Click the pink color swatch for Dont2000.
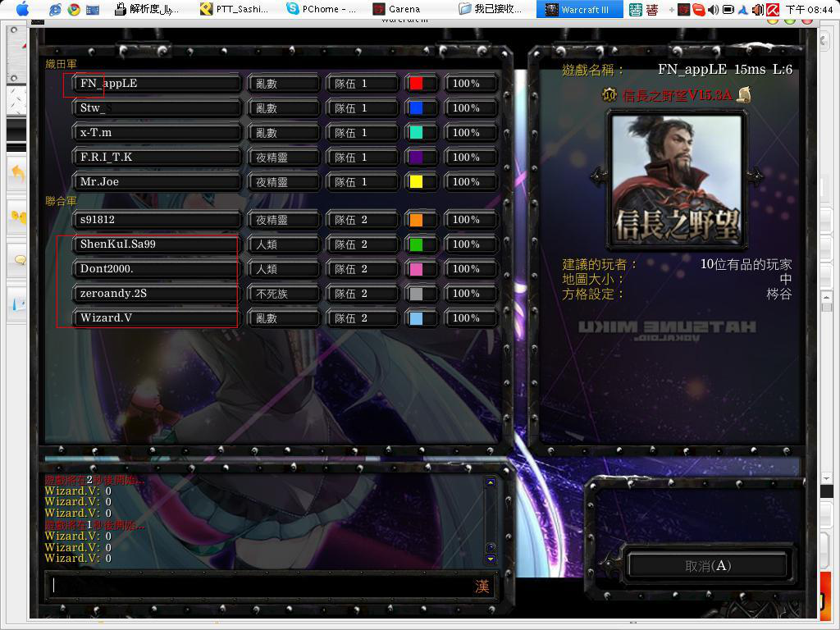The height and width of the screenshot is (630, 840). click(x=416, y=269)
